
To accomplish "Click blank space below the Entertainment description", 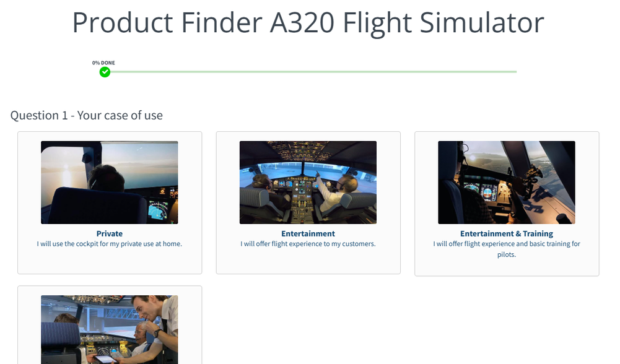I will pyautogui.click(x=308, y=261).
